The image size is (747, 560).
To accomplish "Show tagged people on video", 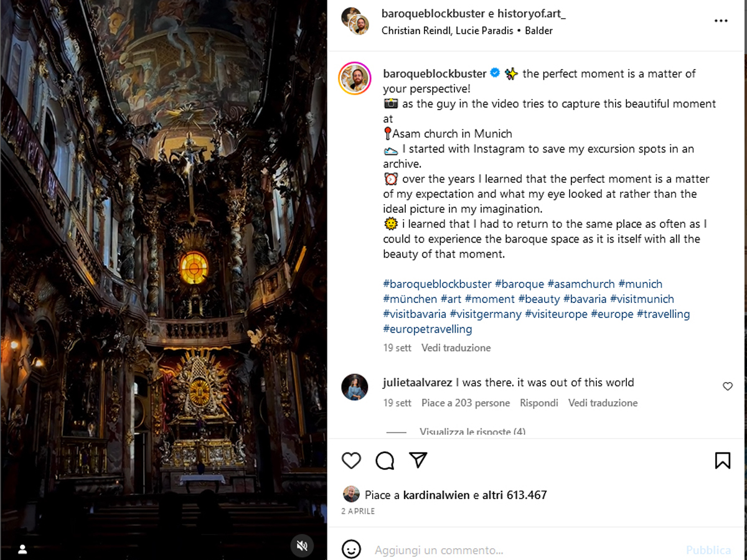I will tap(22, 549).
